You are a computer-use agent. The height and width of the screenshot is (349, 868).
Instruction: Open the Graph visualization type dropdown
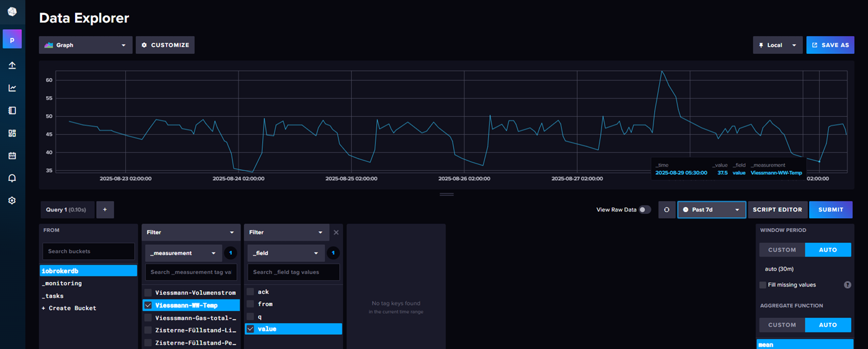pyautogui.click(x=86, y=45)
